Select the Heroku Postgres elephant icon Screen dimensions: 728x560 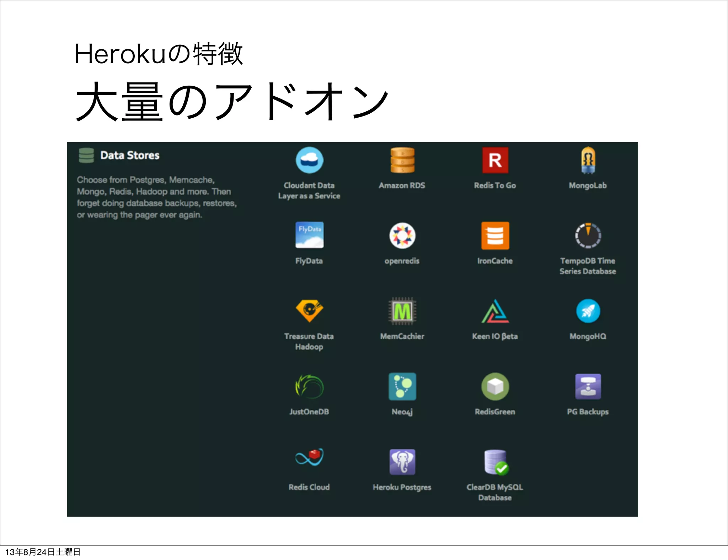402,462
